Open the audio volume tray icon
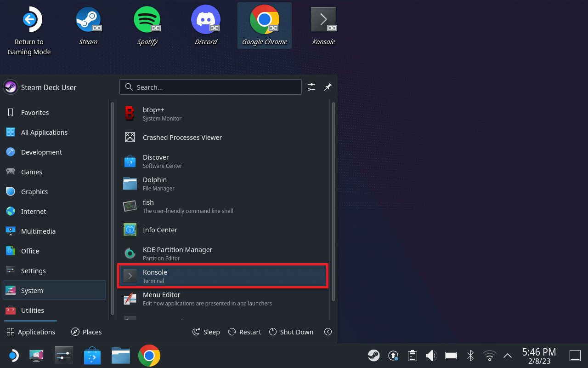Image resolution: width=588 pixels, height=368 pixels. point(431,355)
